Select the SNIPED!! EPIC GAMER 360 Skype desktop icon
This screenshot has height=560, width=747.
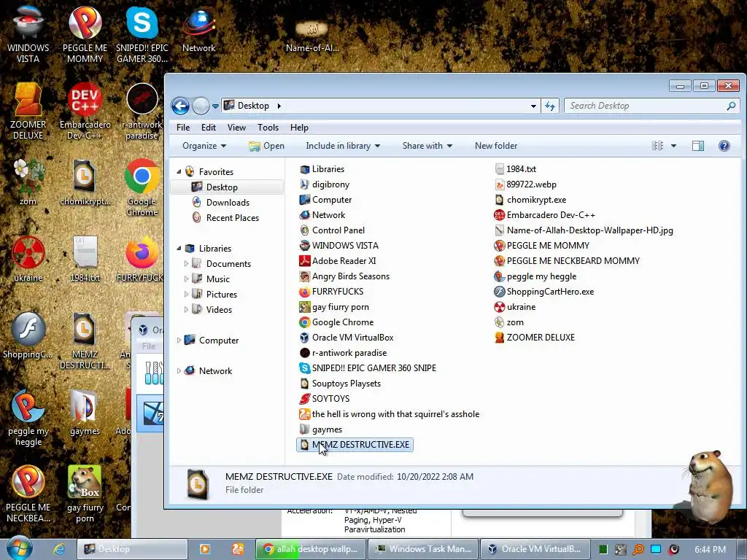coord(142,34)
